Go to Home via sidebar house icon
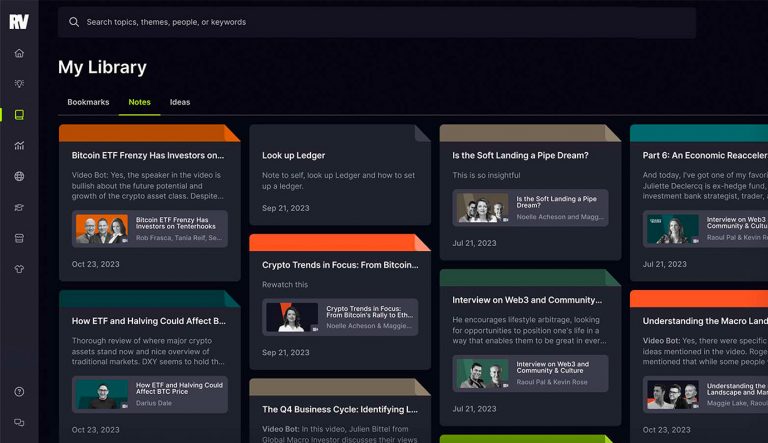768x443 pixels. click(x=19, y=53)
